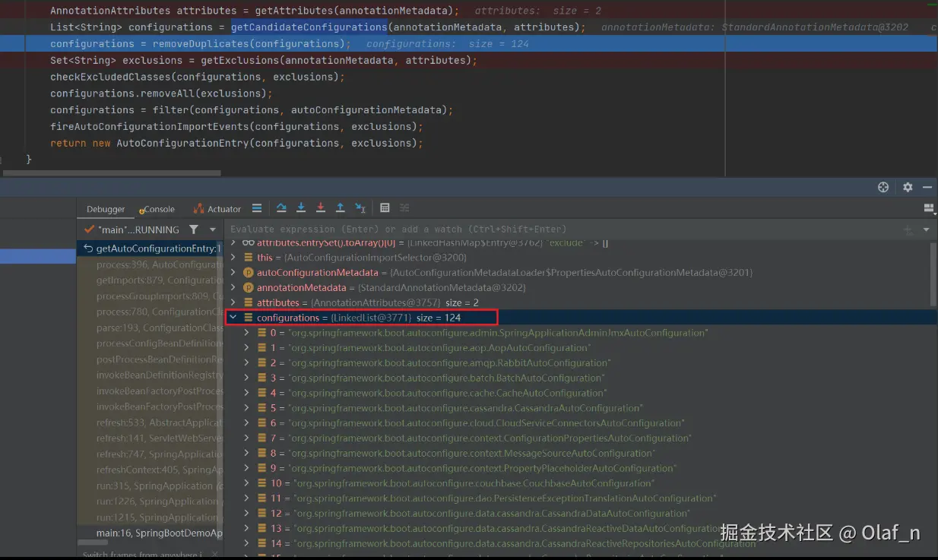Click the Step Out icon
This screenshot has height=560, width=938.
pos(340,208)
